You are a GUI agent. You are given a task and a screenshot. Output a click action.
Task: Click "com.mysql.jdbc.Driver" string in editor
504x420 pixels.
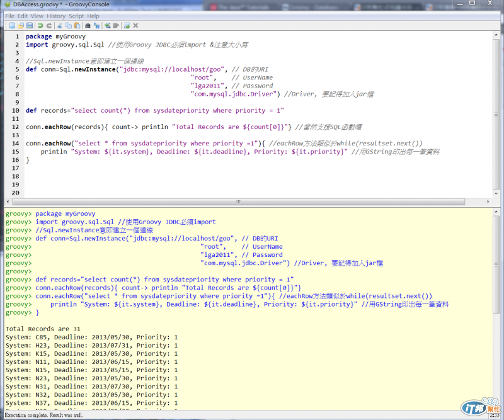[234, 94]
